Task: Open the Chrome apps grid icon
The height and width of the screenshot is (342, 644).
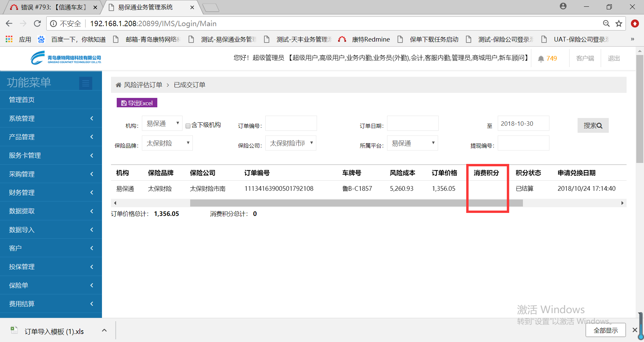Action: tap(9, 39)
